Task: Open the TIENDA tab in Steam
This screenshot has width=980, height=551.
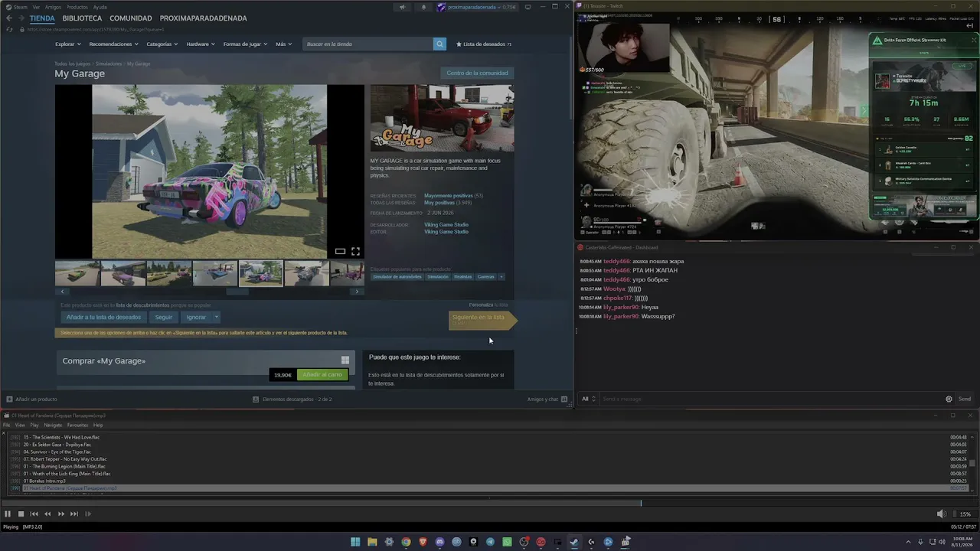Action: point(42,18)
